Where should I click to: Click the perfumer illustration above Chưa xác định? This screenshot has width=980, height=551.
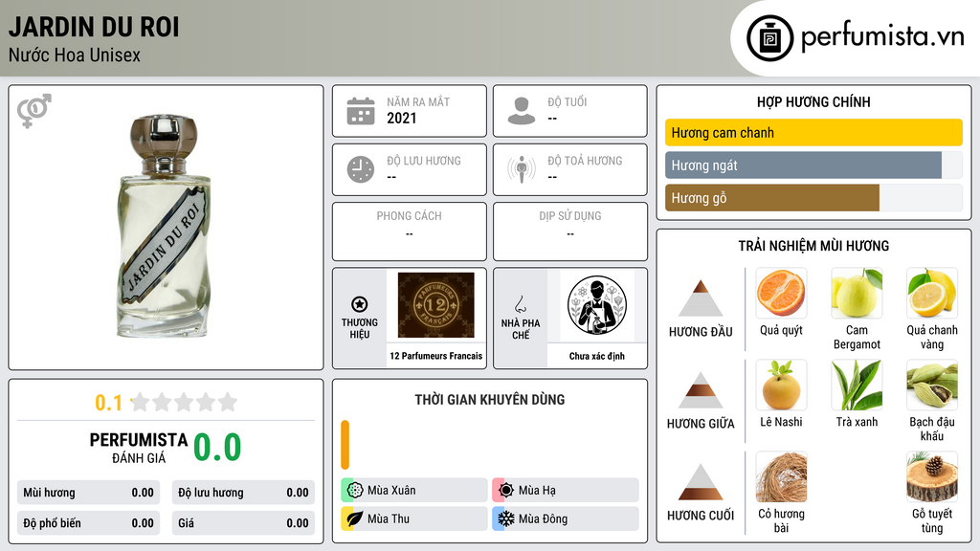click(597, 305)
